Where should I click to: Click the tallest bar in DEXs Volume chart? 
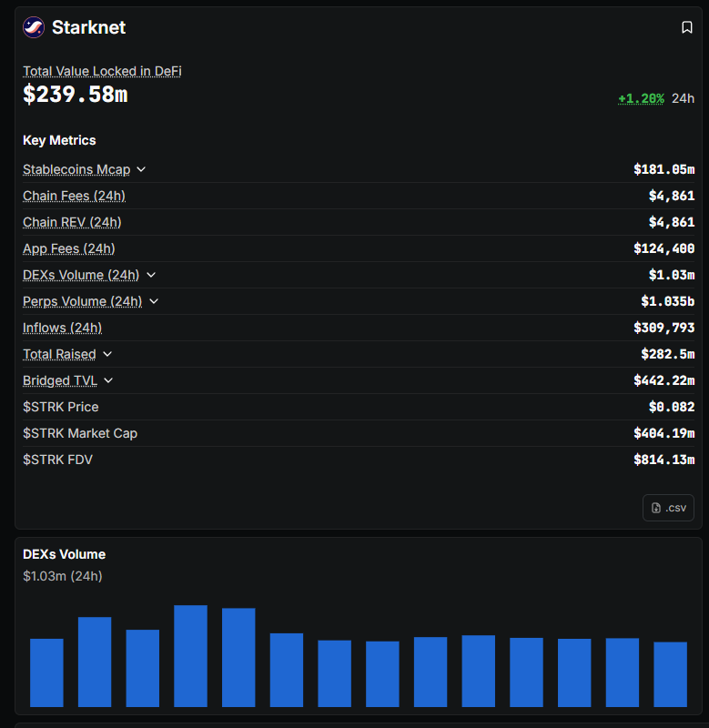coord(190,656)
